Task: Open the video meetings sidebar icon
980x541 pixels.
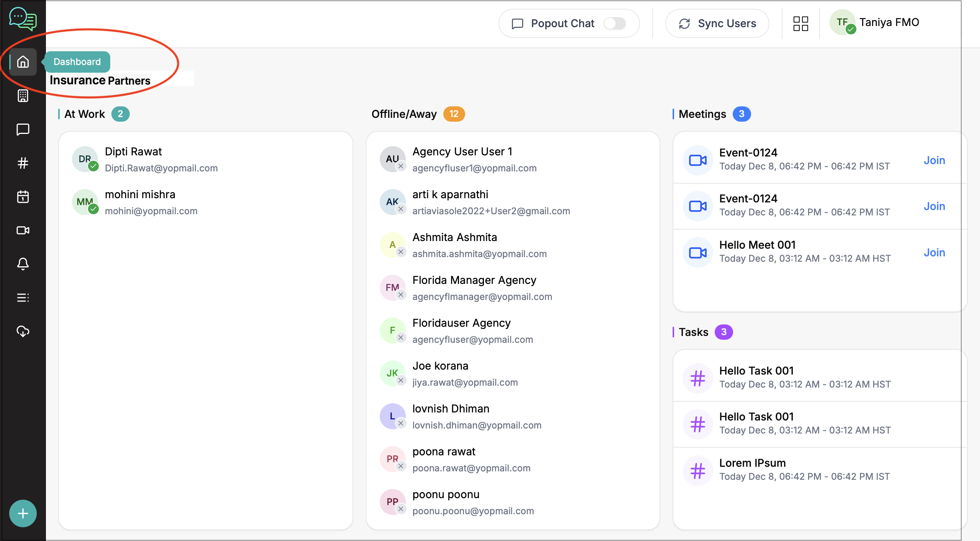Action: 23,230
